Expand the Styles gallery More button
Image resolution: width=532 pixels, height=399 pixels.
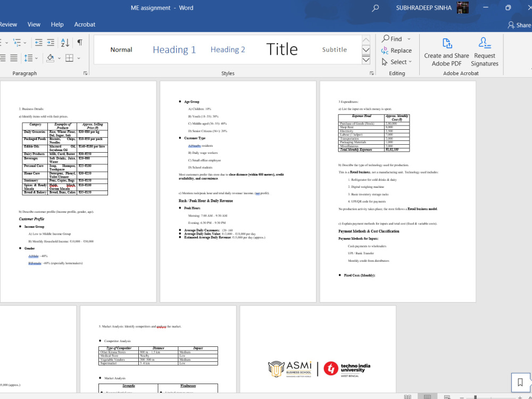point(366,60)
